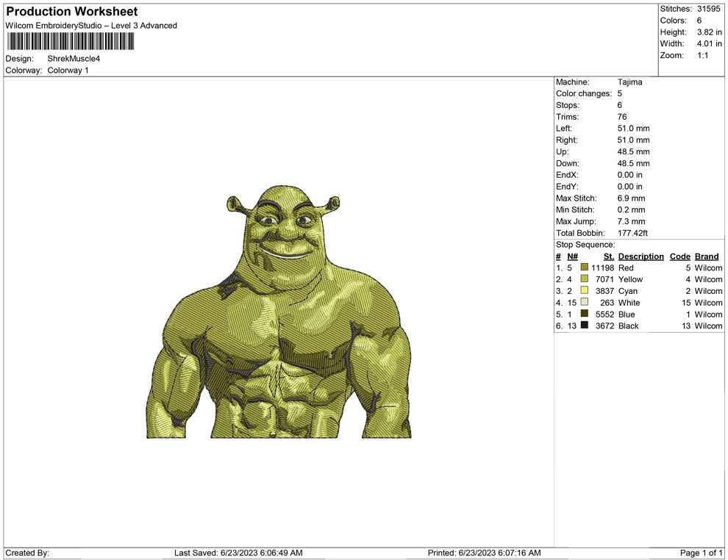Click the White thread color swatch
Screen dimensions: 728x560
pos(585,302)
